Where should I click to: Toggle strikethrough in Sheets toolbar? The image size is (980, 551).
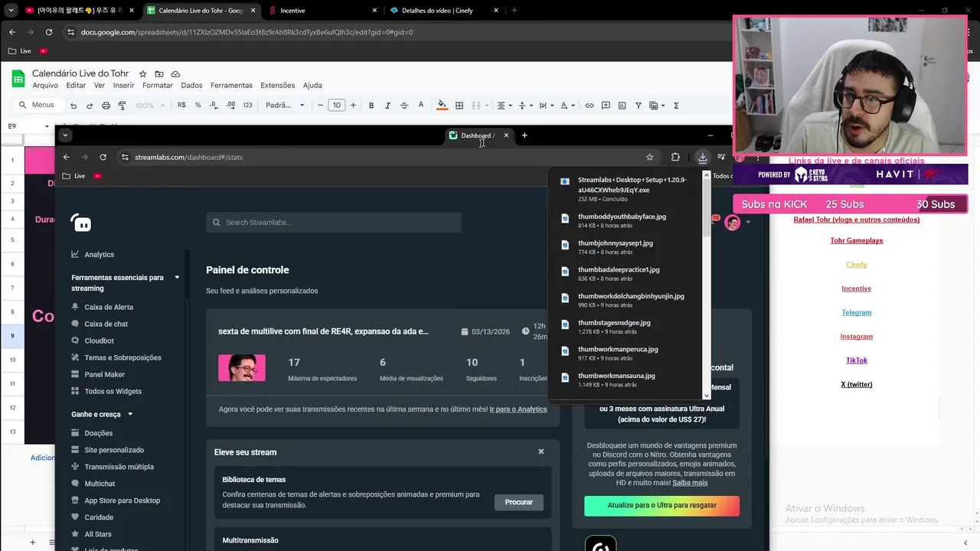(404, 106)
